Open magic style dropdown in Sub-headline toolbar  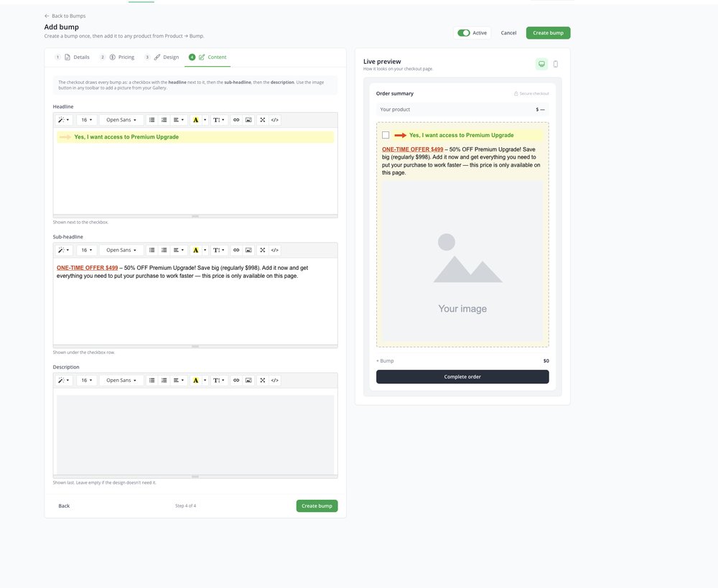[64, 250]
